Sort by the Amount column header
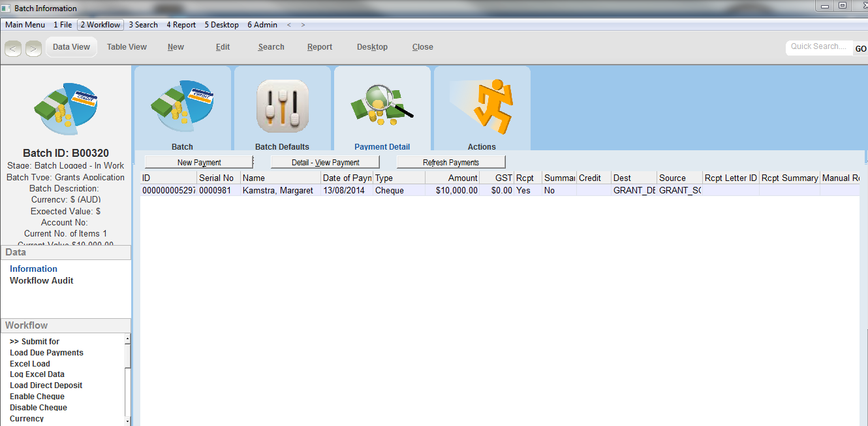Viewport: 868px width, 426px height. tap(452, 178)
